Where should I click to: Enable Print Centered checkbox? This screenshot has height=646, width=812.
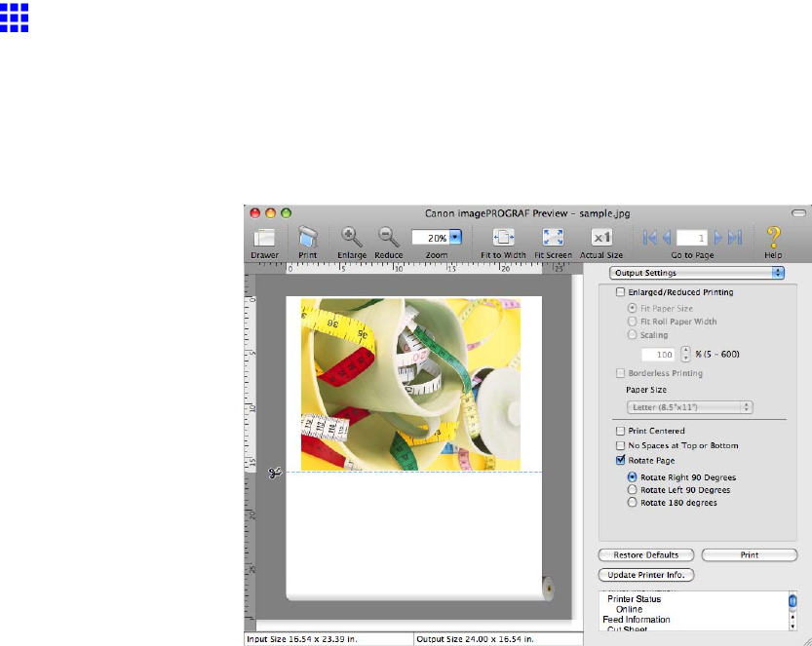coord(620,431)
